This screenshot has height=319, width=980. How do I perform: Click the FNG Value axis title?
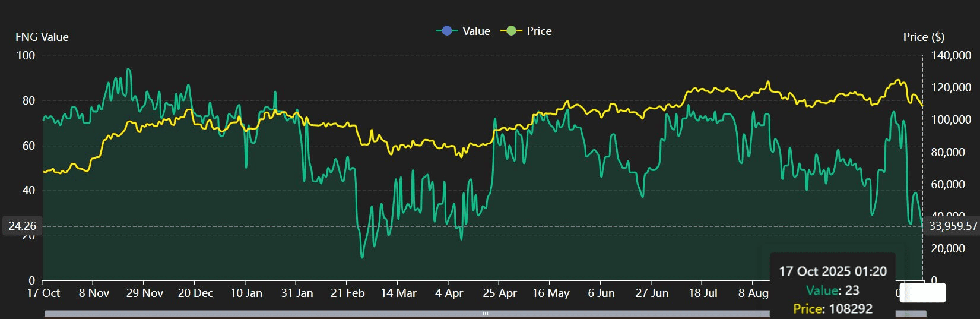(42, 37)
